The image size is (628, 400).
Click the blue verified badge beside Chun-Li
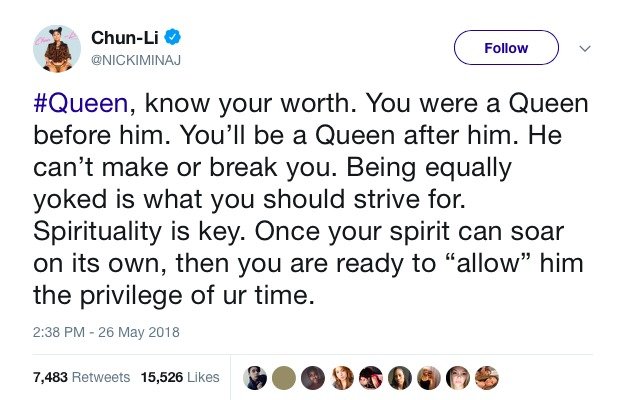pyautogui.click(x=173, y=39)
